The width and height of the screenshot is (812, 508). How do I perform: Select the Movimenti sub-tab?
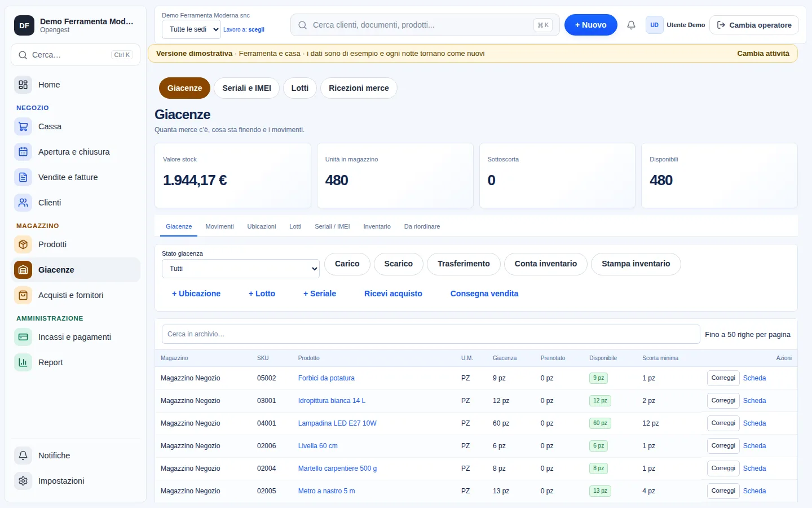(219, 226)
